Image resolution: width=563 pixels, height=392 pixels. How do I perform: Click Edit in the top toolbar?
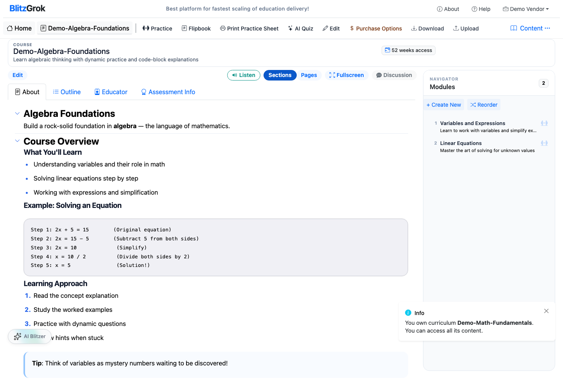pyautogui.click(x=331, y=29)
